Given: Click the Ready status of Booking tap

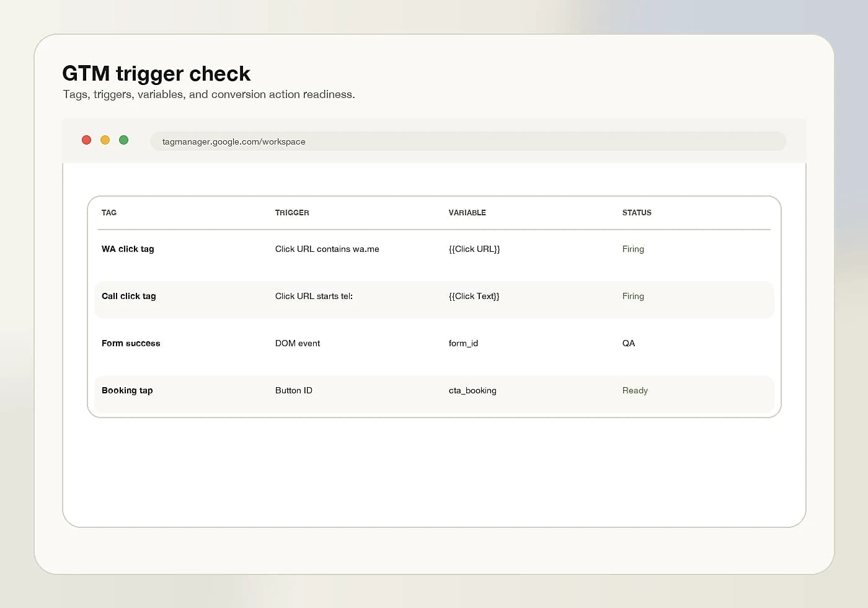Looking at the screenshot, I should [635, 390].
